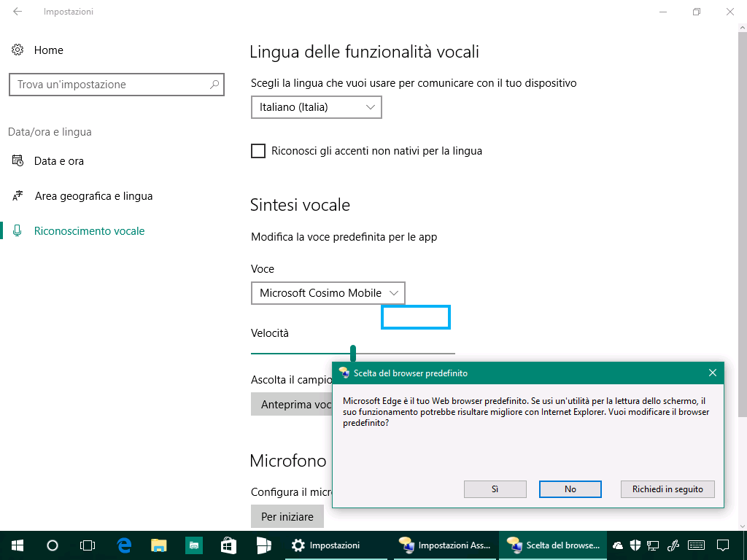Open Task View on the taskbar
The height and width of the screenshot is (560, 747).
[x=88, y=545]
